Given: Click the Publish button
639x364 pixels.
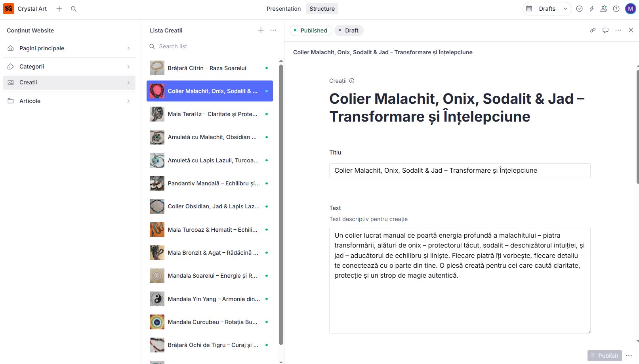Looking at the screenshot, I should click(605, 356).
